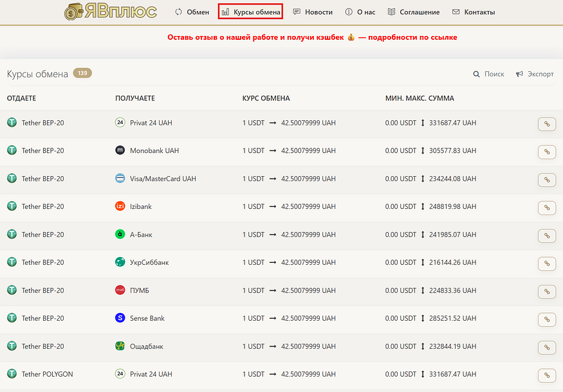This screenshot has height=392, width=563.
Task: Click the Ощадбанк logo icon
Action: click(x=120, y=346)
